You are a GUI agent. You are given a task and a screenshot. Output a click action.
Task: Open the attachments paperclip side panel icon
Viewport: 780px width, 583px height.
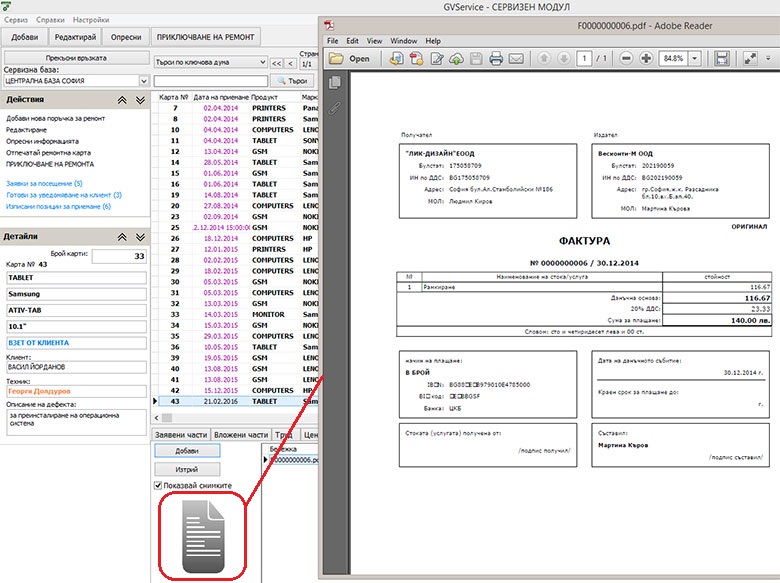point(335,107)
